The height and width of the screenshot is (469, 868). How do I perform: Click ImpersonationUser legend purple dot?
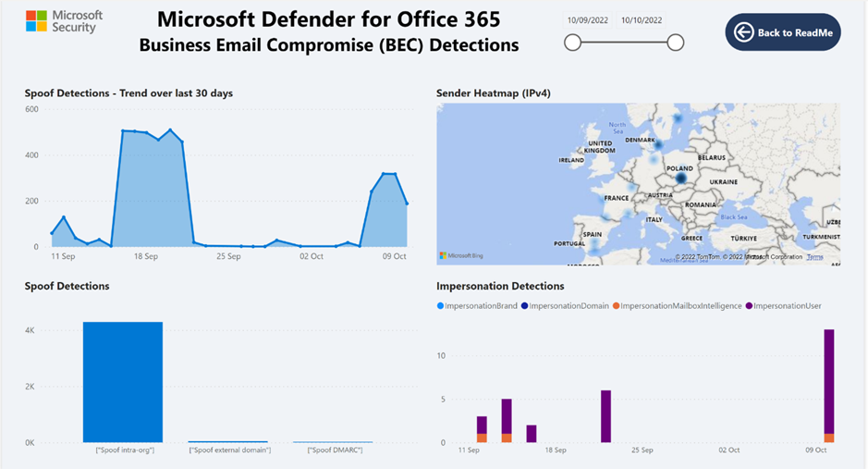pyautogui.click(x=749, y=305)
